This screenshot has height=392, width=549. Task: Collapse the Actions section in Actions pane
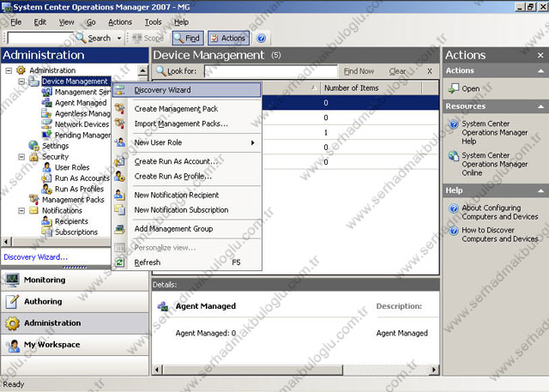pyautogui.click(x=540, y=70)
